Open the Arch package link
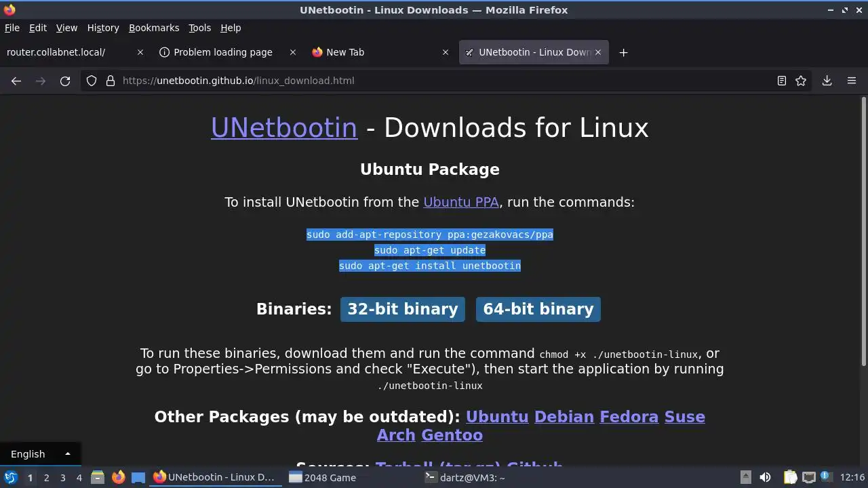The height and width of the screenshot is (488, 868). (396, 435)
